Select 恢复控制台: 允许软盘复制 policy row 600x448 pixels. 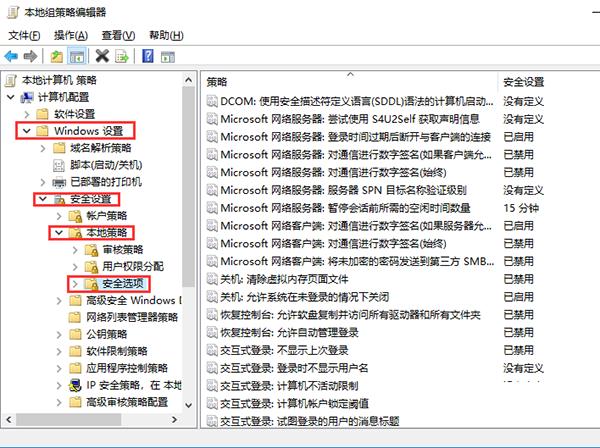[x=350, y=314]
